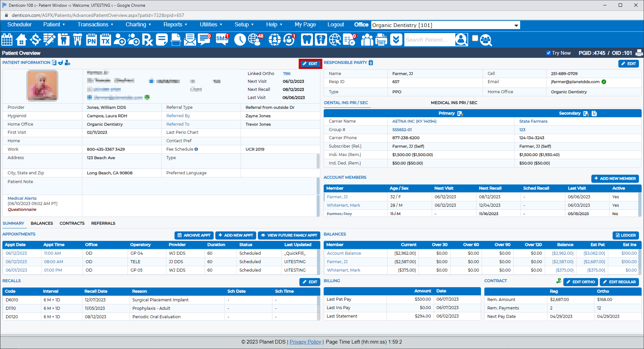644x349 pixels.
Task: Expand the Charting menu
Action: (x=138, y=25)
